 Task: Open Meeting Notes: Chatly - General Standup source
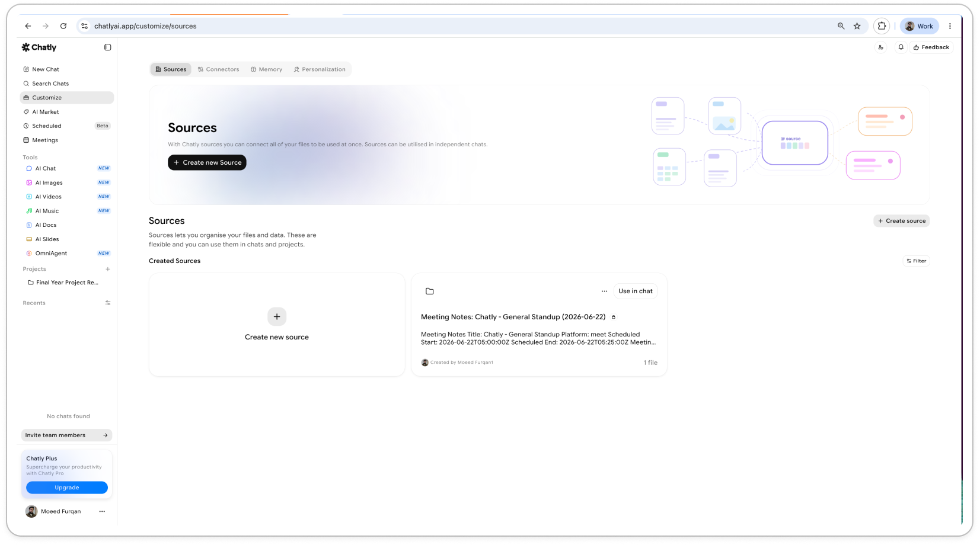513,317
